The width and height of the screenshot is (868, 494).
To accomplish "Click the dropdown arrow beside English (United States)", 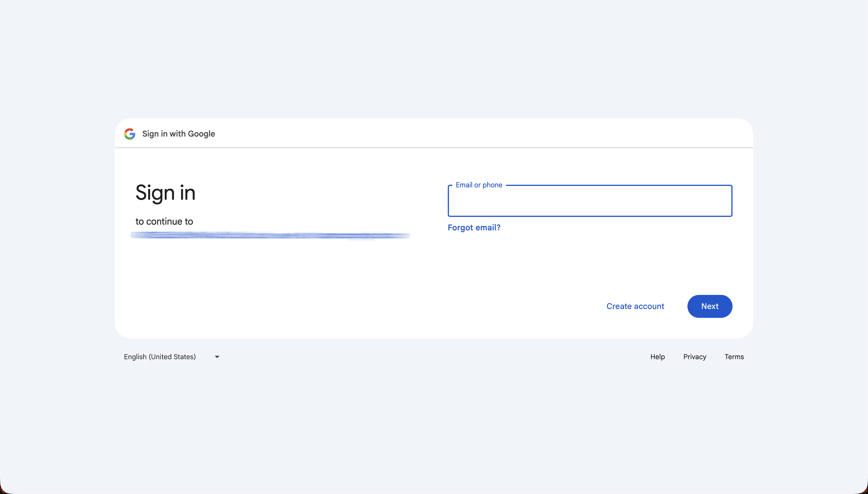I will tap(217, 357).
